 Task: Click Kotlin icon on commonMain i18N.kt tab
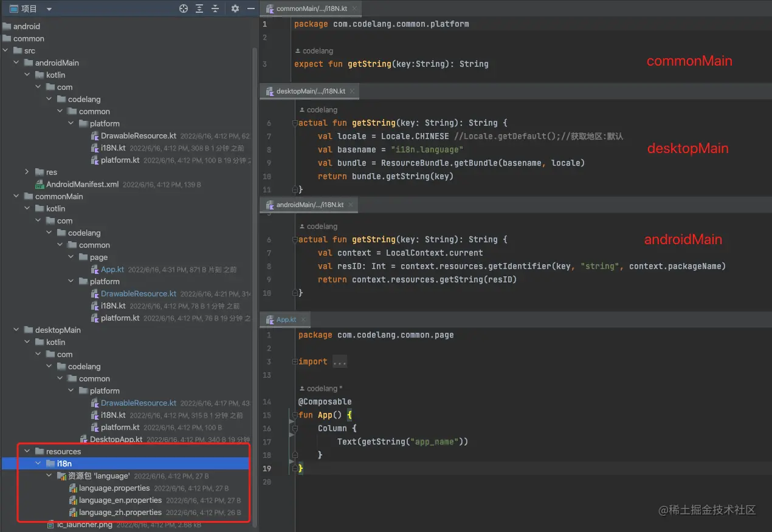click(271, 9)
